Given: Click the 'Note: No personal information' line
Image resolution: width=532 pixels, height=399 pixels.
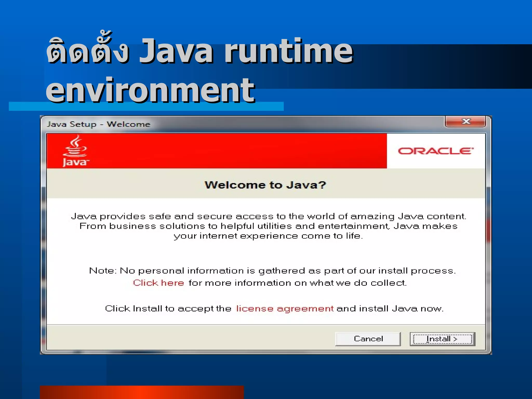Looking at the screenshot, I should point(272,271).
